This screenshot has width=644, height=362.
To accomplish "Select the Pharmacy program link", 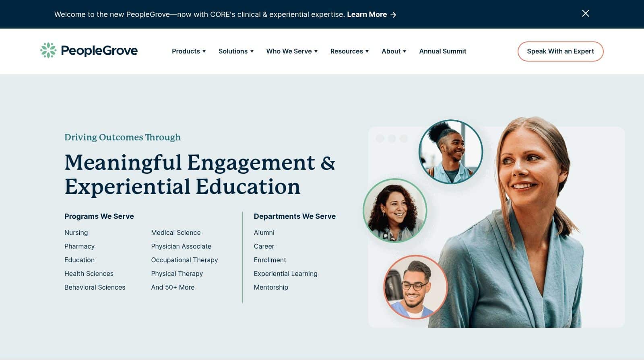I will coord(79,246).
